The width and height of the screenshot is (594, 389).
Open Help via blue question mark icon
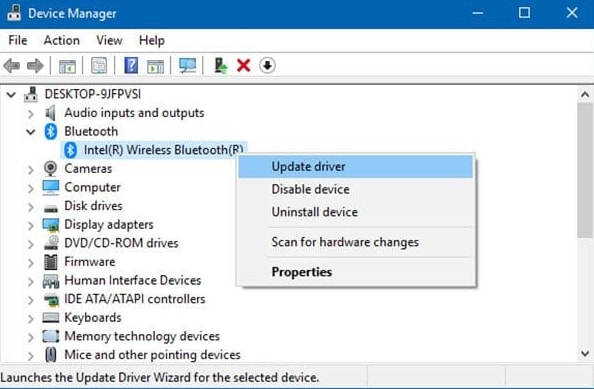pos(131,66)
